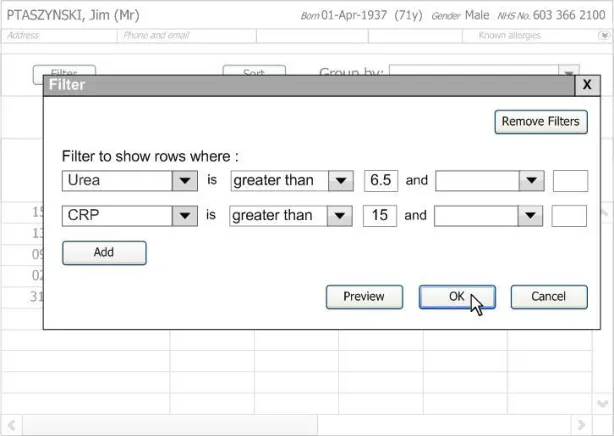Image resolution: width=614 pixels, height=436 pixels.
Task: Cancel the Filter dialog
Action: coord(548,297)
